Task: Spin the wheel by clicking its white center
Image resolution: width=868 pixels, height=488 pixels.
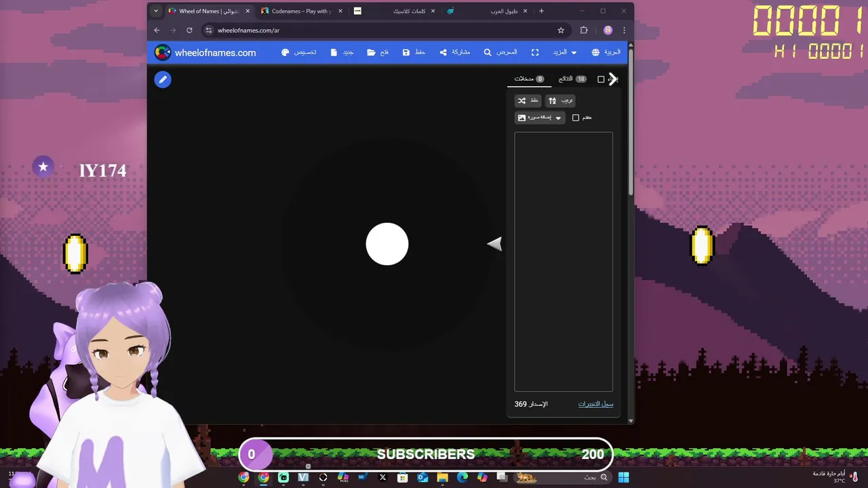Action: coord(387,244)
